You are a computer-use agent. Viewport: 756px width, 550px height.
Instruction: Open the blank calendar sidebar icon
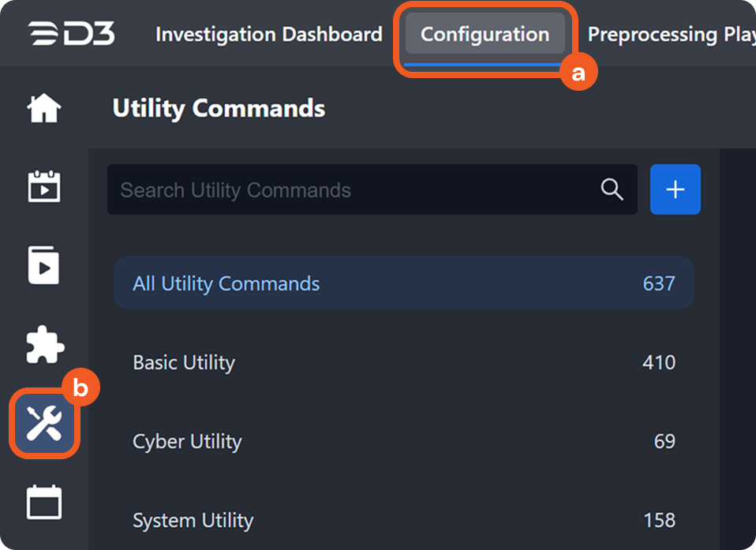44,503
